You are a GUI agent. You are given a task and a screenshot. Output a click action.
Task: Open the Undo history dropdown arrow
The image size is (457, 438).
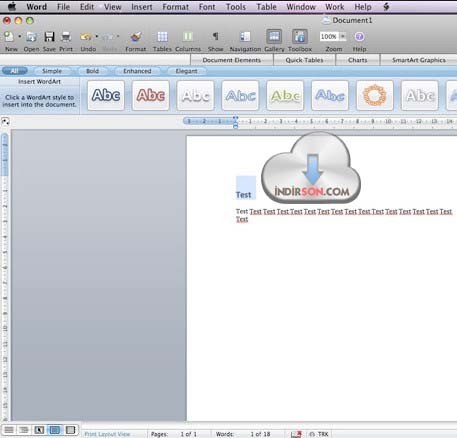[x=97, y=36]
